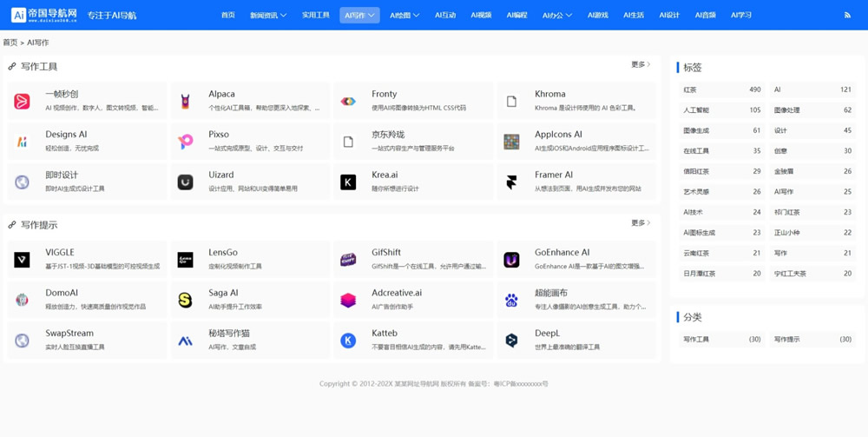
Task: Click the RSS feed icon in header
Action: pyautogui.click(x=847, y=16)
